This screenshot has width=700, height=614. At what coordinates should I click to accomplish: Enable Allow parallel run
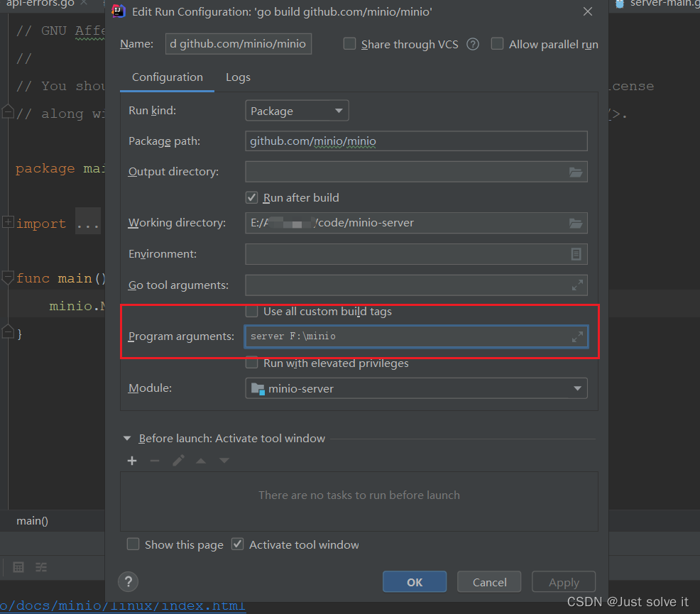pos(498,44)
